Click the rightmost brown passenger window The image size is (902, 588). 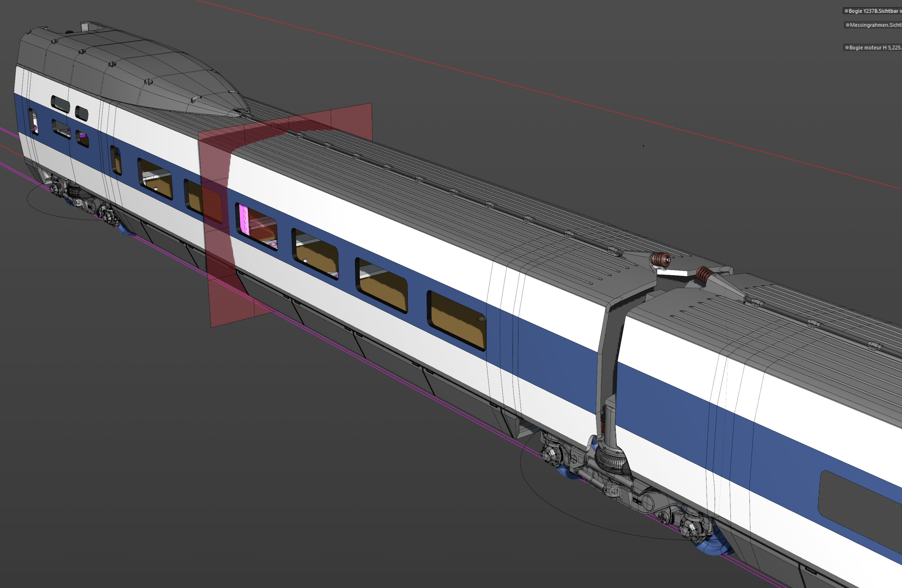point(457,320)
